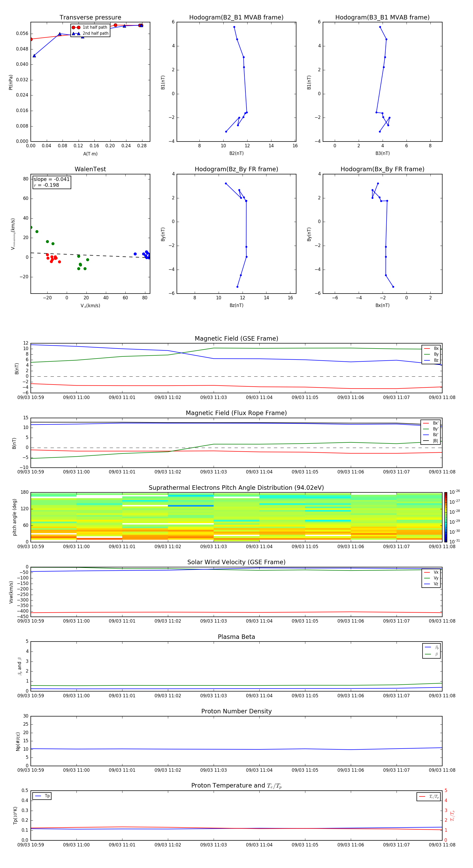
Task: Click the 'Magnetic Field (GSE Frame)' title
Action: (236, 339)
